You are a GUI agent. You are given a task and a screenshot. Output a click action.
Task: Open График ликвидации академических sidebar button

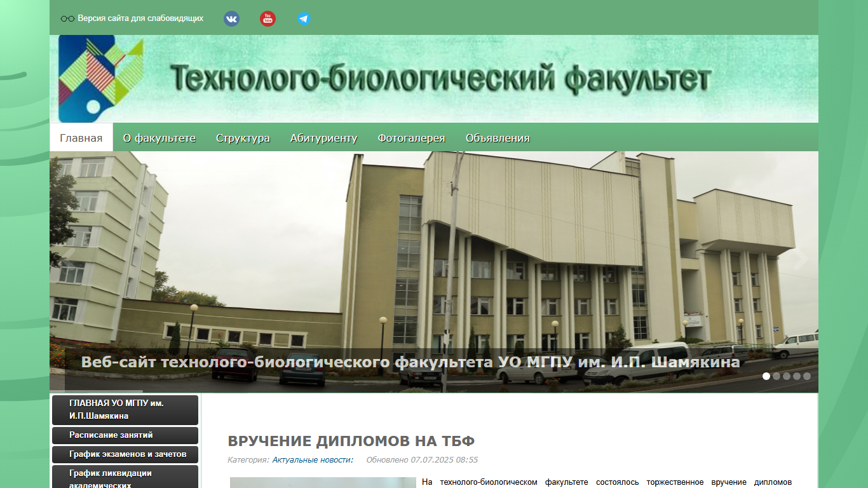(125, 478)
